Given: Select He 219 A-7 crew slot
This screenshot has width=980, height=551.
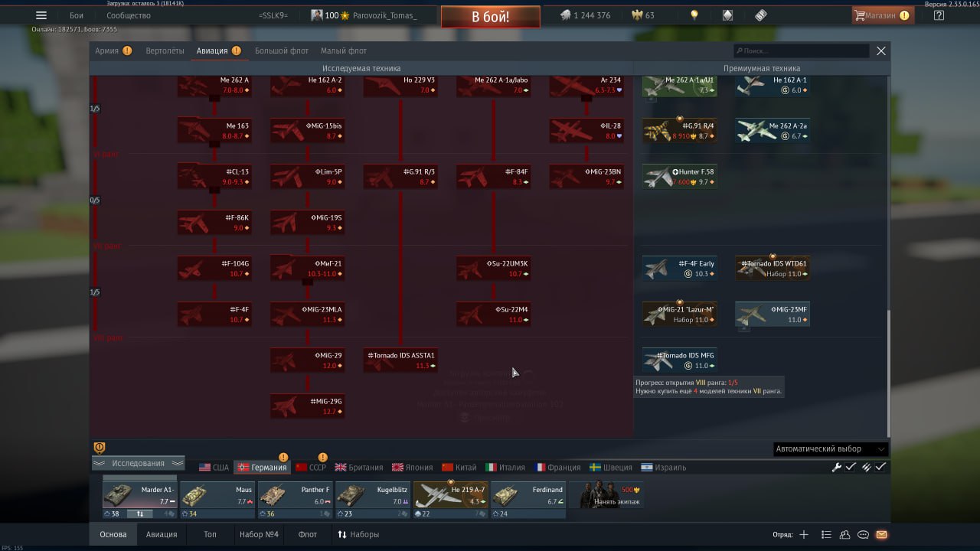Looking at the screenshot, I should click(x=451, y=500).
